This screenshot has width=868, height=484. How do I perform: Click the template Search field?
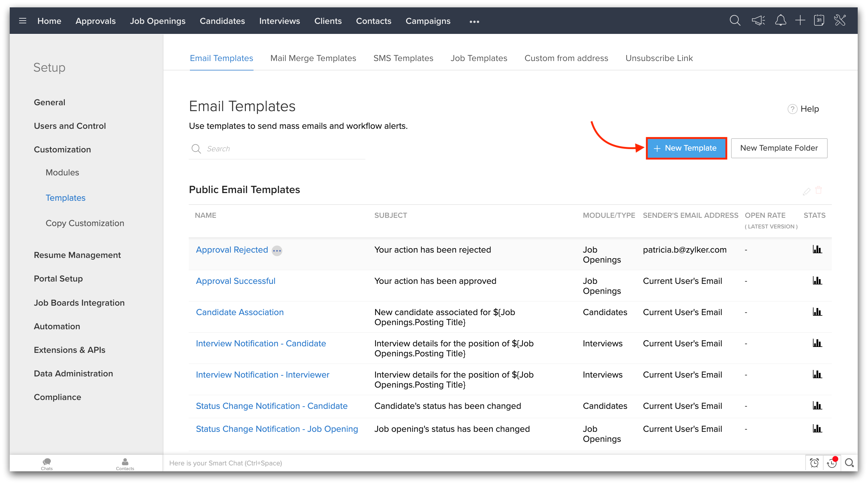283,149
